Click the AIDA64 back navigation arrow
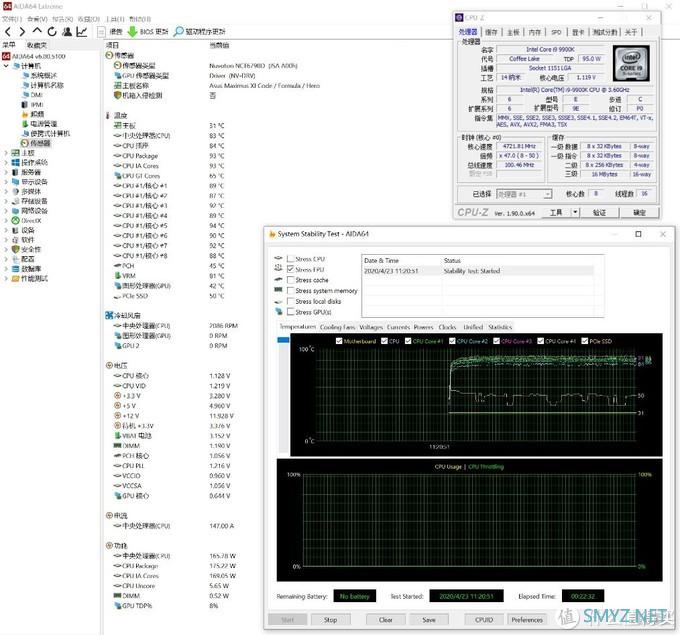680x635 pixels. (x=8, y=32)
